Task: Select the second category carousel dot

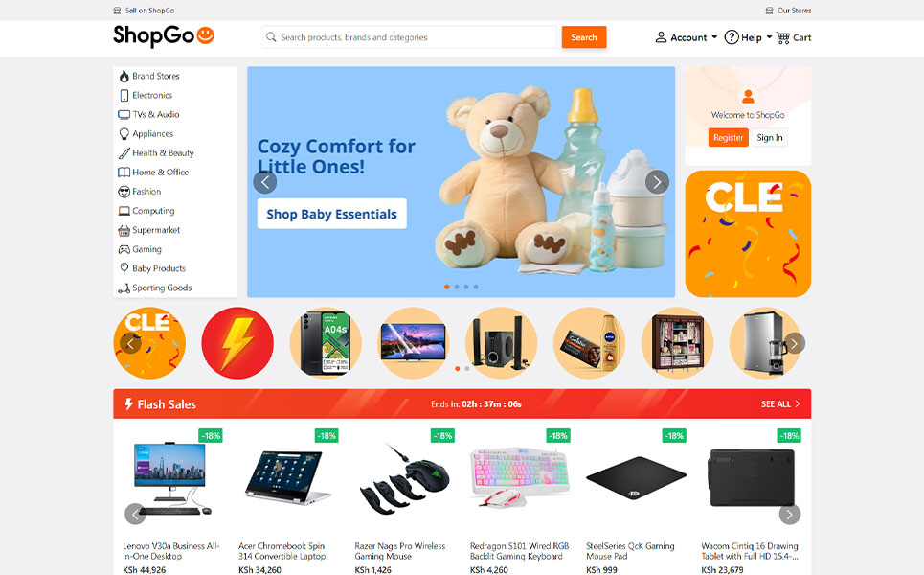Action: coord(467,369)
